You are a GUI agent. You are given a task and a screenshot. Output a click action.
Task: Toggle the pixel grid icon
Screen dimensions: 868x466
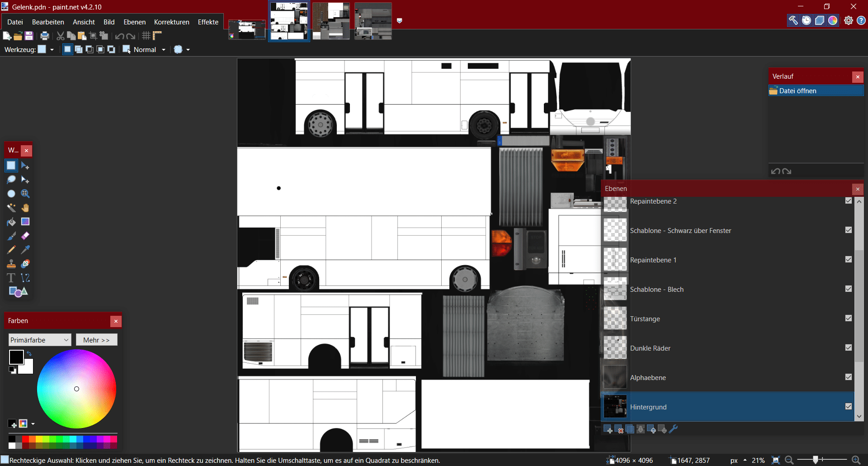(146, 36)
